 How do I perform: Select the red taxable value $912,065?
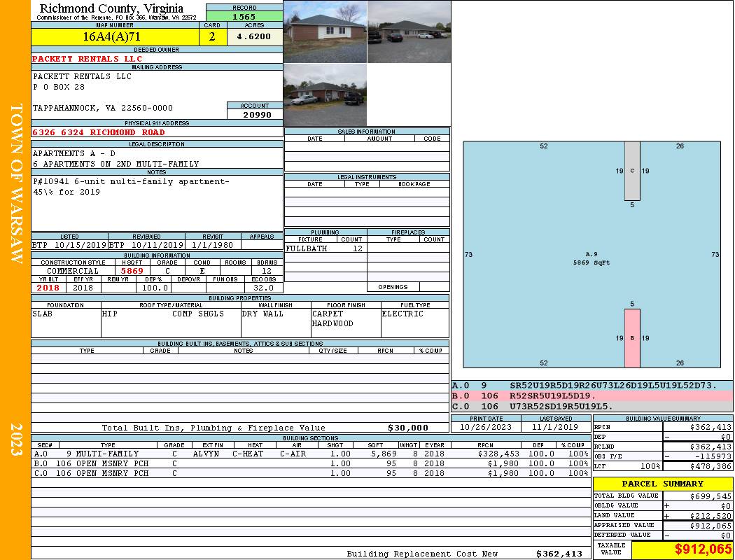pyautogui.click(x=682, y=549)
